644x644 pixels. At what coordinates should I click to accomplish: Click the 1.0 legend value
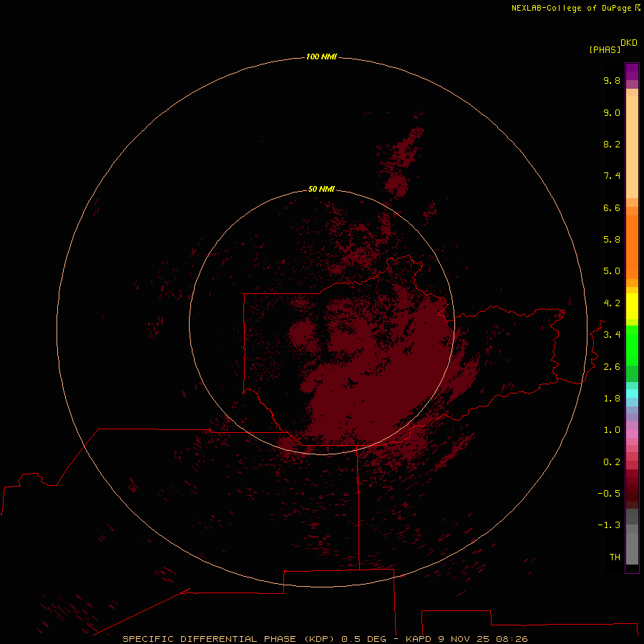click(612, 430)
